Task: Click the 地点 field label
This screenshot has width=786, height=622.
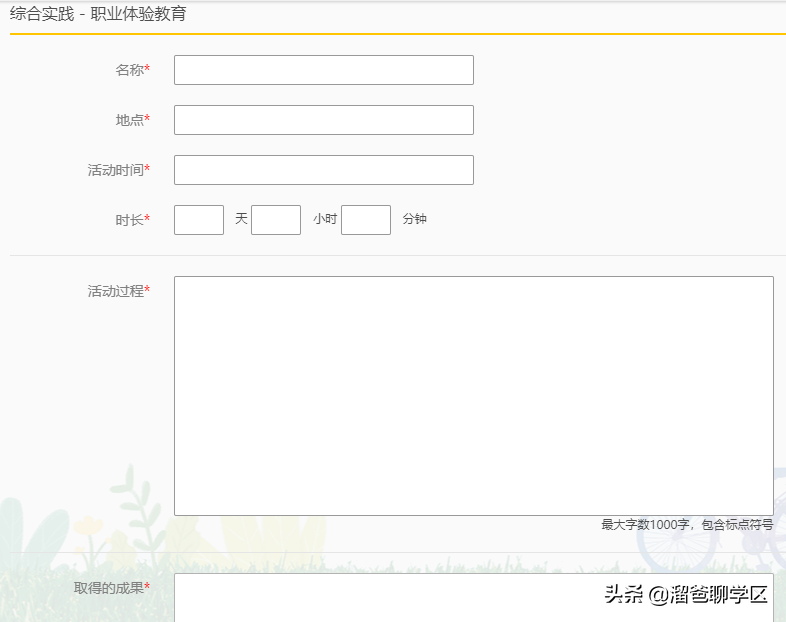Action: coord(133,120)
